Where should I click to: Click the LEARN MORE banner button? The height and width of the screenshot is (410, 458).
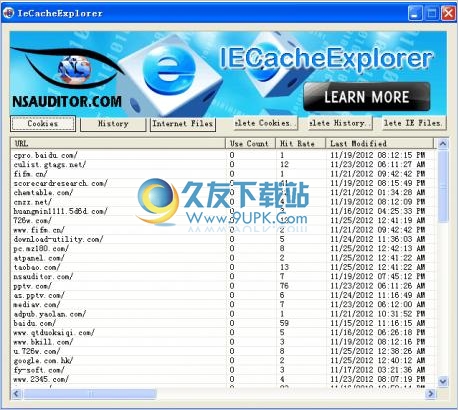point(367,97)
